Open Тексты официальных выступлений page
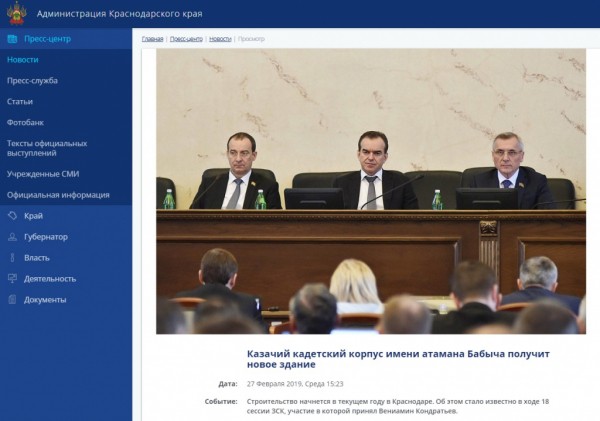This screenshot has height=421, width=600. coord(47,149)
